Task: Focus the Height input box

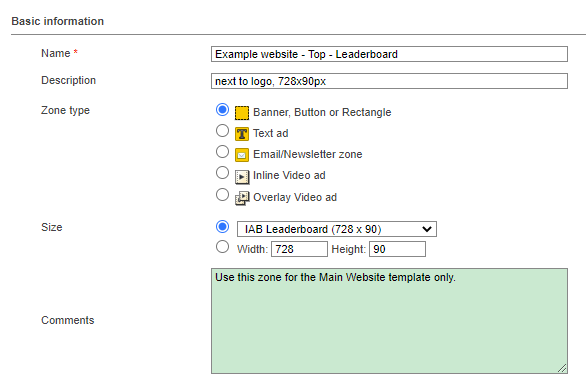Action: pyautogui.click(x=397, y=249)
